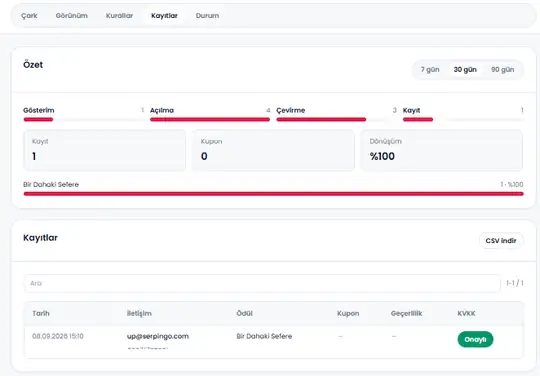Switch to the Çark tab
The height and width of the screenshot is (376, 540).
(29, 16)
